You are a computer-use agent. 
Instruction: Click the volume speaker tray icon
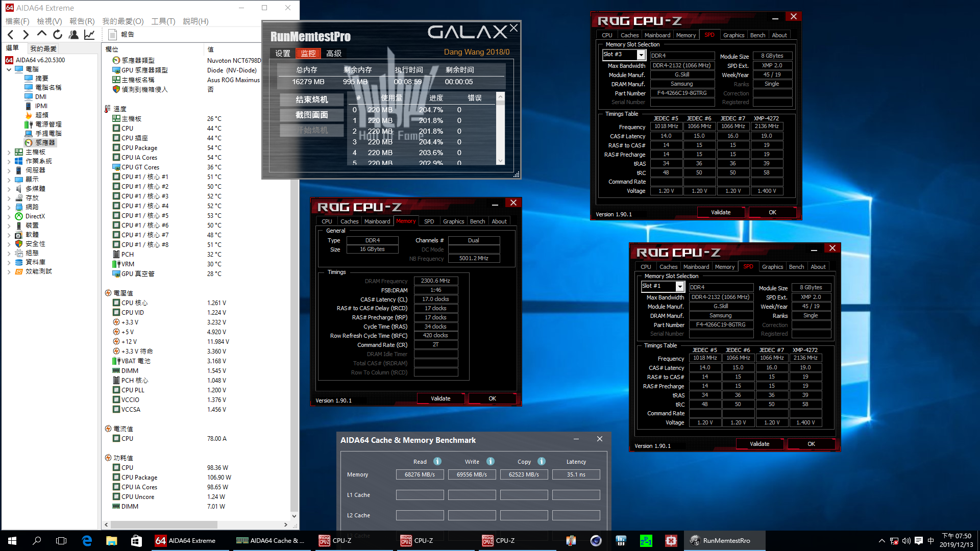(906, 541)
